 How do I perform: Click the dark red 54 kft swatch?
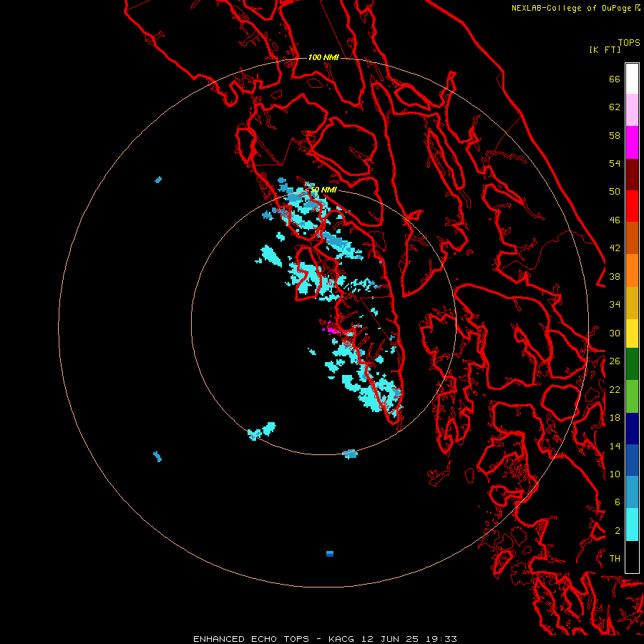tap(632, 175)
